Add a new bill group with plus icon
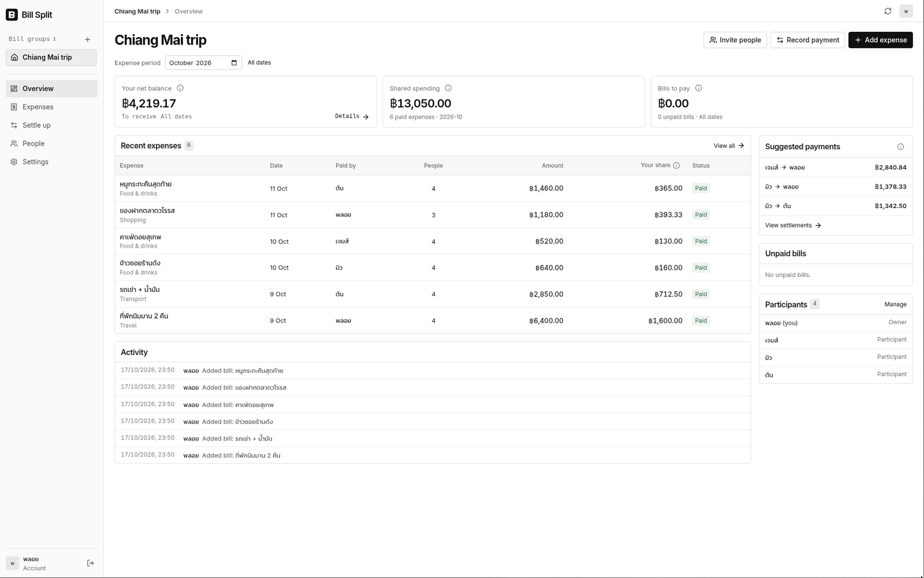This screenshot has height=578, width=924. click(x=88, y=39)
